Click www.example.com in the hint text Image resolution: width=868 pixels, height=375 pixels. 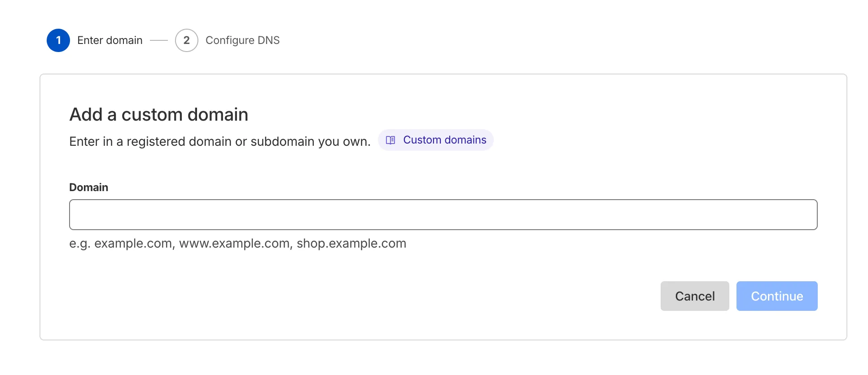click(x=234, y=244)
